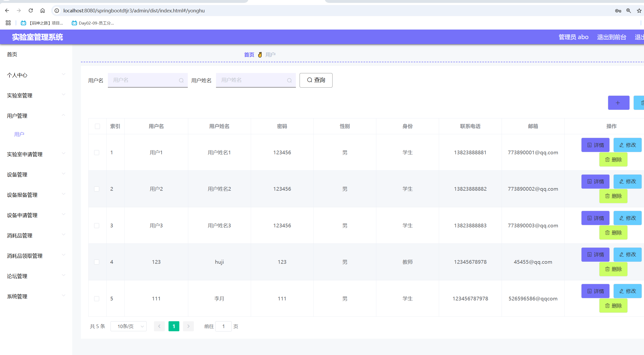This screenshot has width=644, height=355.
Task: Expand 设备申请管理 sidebar menu
Action: [36, 215]
